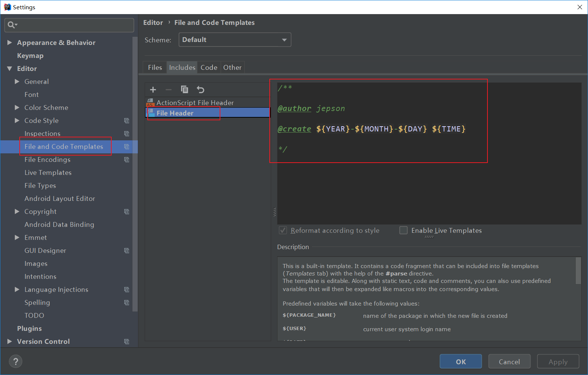Reset template to default with undo icon

[200, 89]
